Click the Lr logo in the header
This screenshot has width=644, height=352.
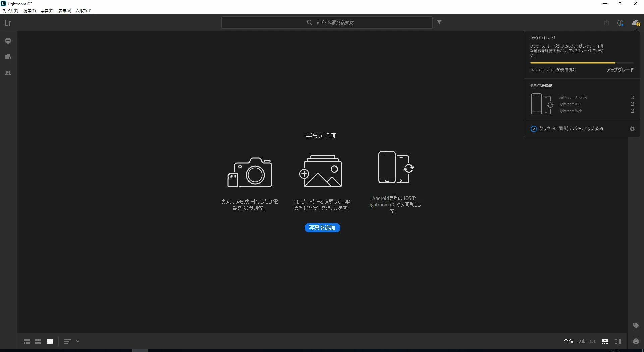8,23
